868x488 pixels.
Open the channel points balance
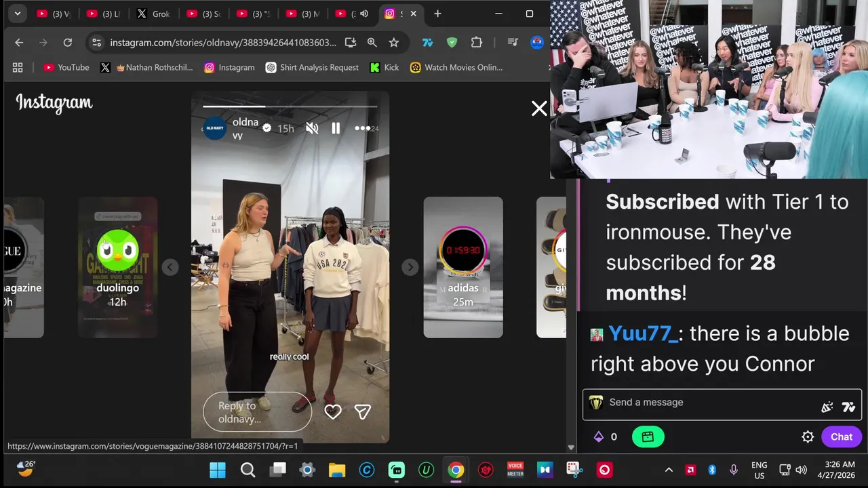coord(606,437)
